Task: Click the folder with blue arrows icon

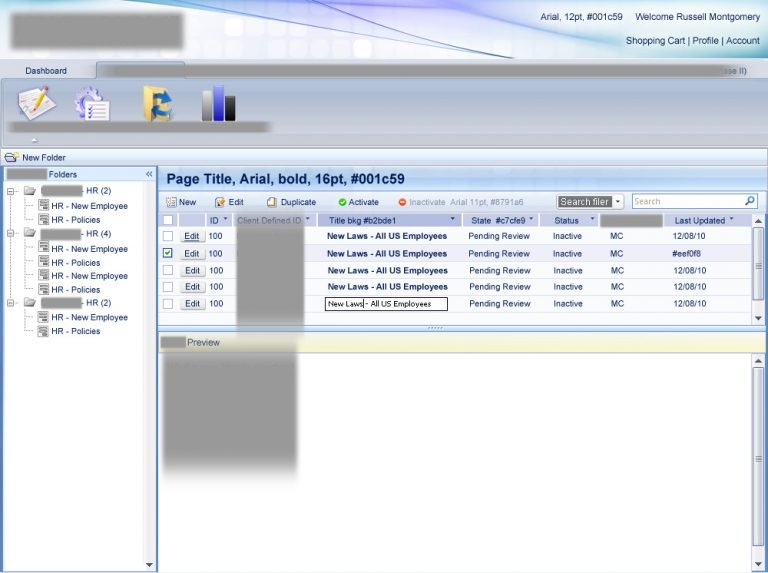Action: click(157, 103)
